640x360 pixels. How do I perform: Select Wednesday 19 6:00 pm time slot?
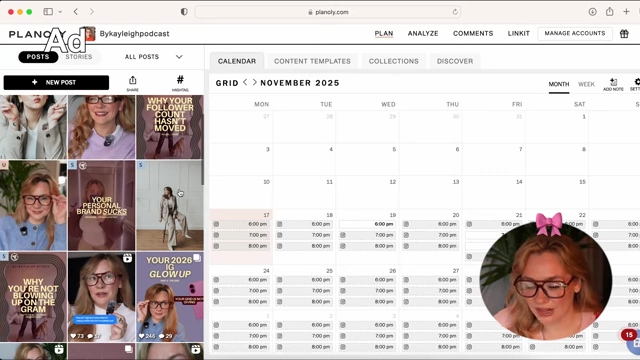coord(367,224)
